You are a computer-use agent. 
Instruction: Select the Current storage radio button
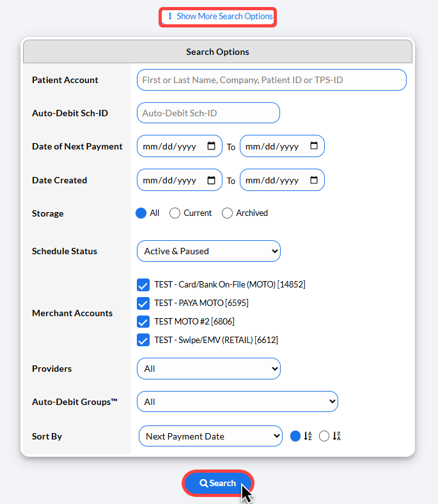coord(175,213)
